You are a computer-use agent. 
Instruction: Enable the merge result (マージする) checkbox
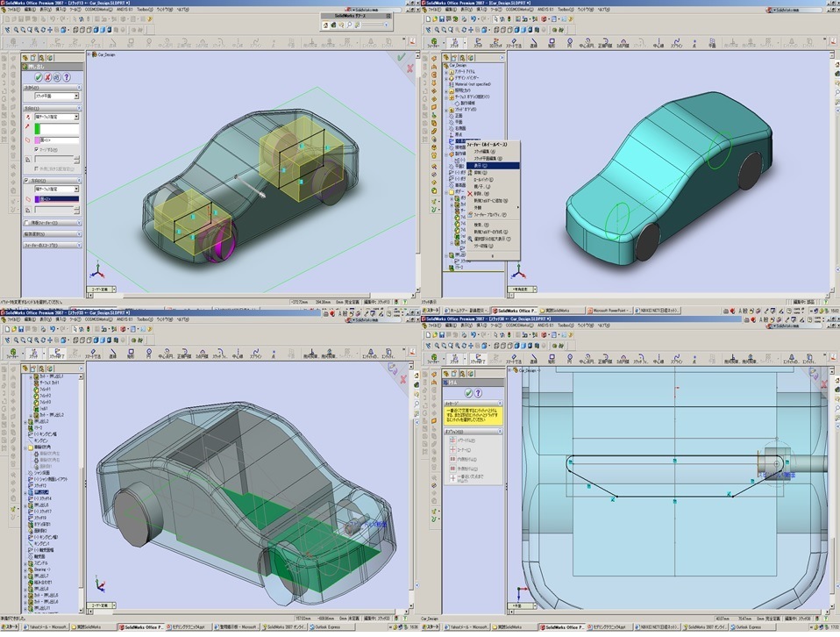coord(36,150)
